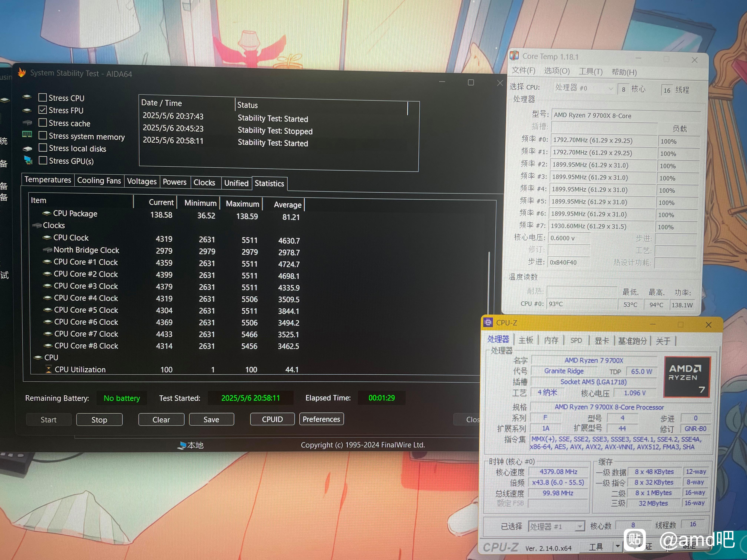Collapse the CPU tree group
The width and height of the screenshot is (747, 560).
tap(38, 357)
